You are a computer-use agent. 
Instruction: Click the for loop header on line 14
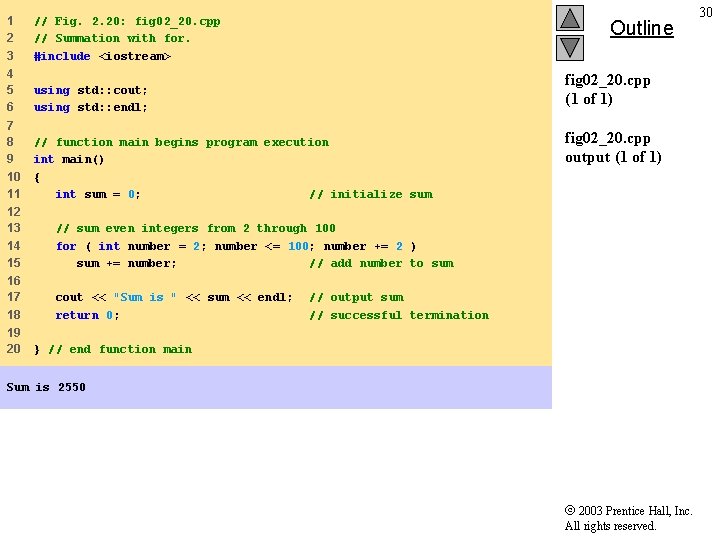coord(236,246)
